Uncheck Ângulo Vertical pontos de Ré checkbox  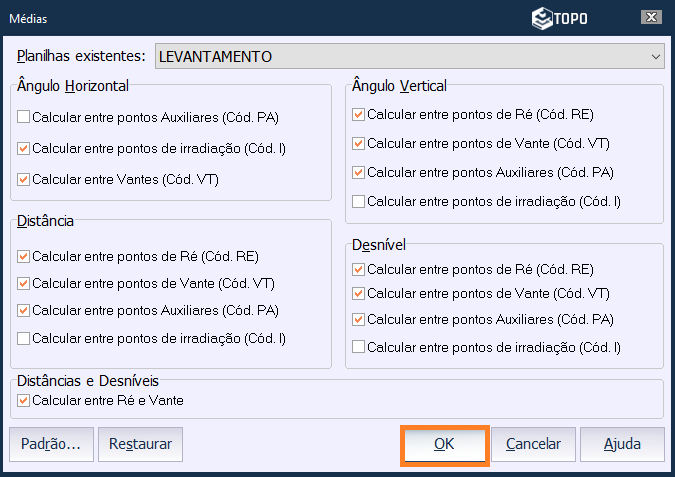point(359,115)
